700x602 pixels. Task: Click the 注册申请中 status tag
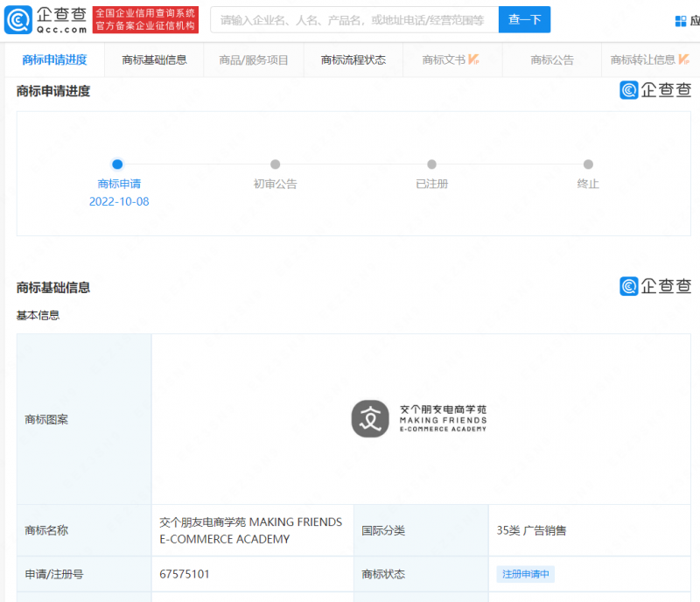pyautogui.click(x=526, y=574)
